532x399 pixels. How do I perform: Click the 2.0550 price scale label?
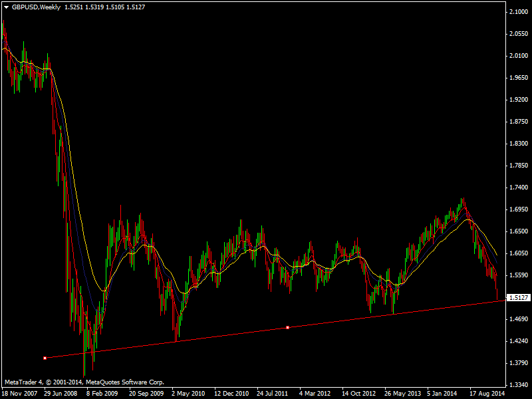[519, 34]
